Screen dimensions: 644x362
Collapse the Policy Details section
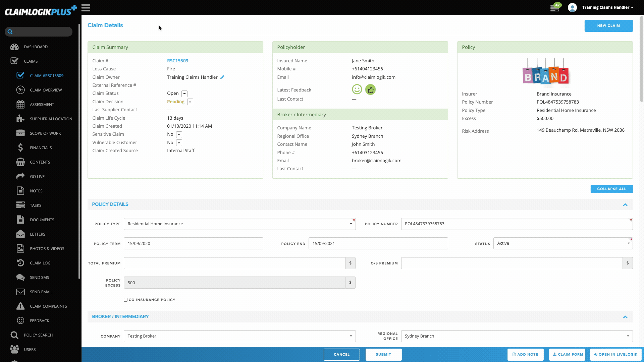click(x=625, y=204)
